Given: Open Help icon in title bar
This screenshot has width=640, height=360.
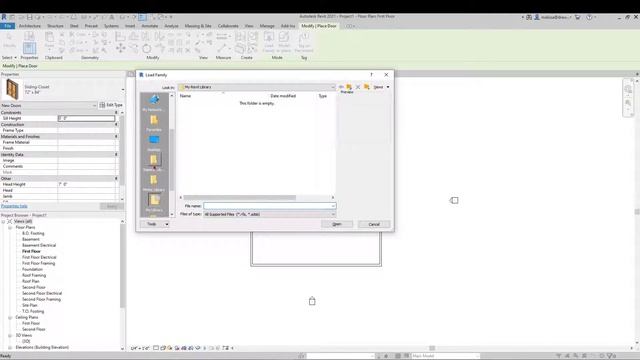Looking at the screenshot, I should (x=589, y=17).
